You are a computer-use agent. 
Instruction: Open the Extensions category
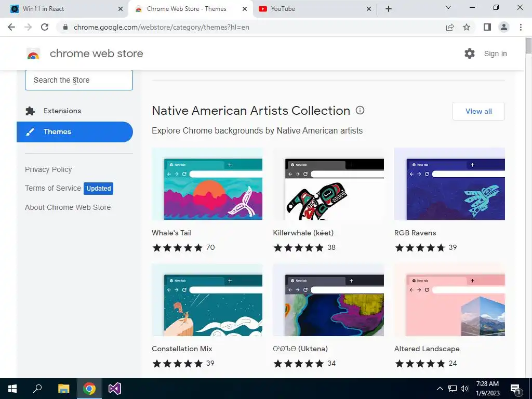(75, 111)
